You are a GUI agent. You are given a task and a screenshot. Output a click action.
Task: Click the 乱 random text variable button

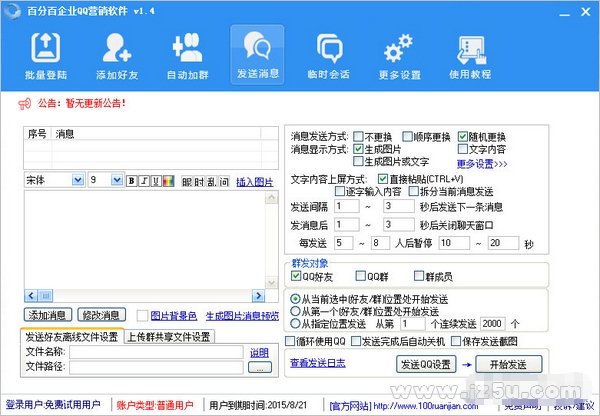click(x=212, y=181)
